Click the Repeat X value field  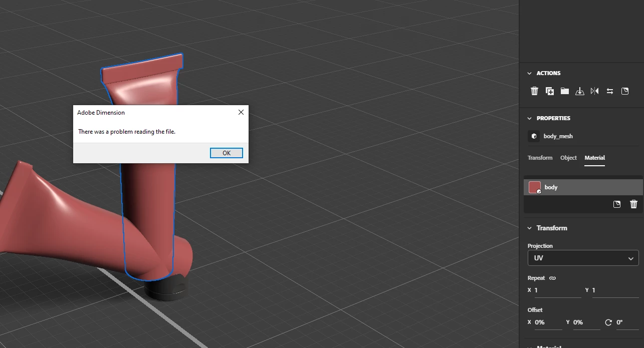click(x=557, y=290)
